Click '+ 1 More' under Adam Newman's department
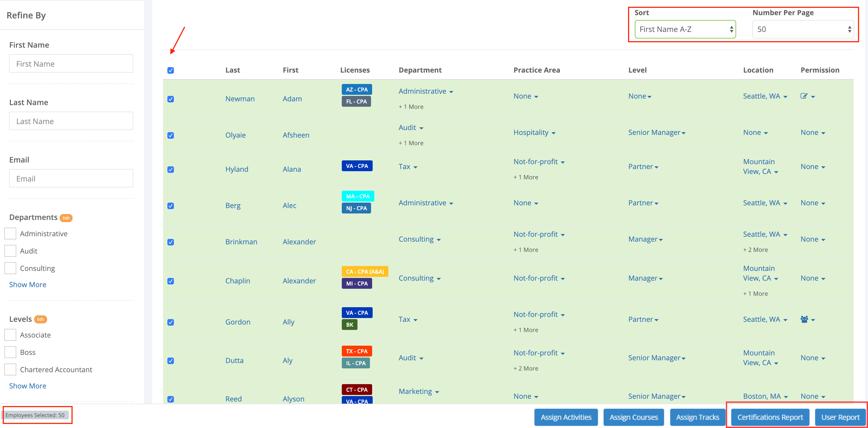868x428 pixels. click(x=411, y=107)
